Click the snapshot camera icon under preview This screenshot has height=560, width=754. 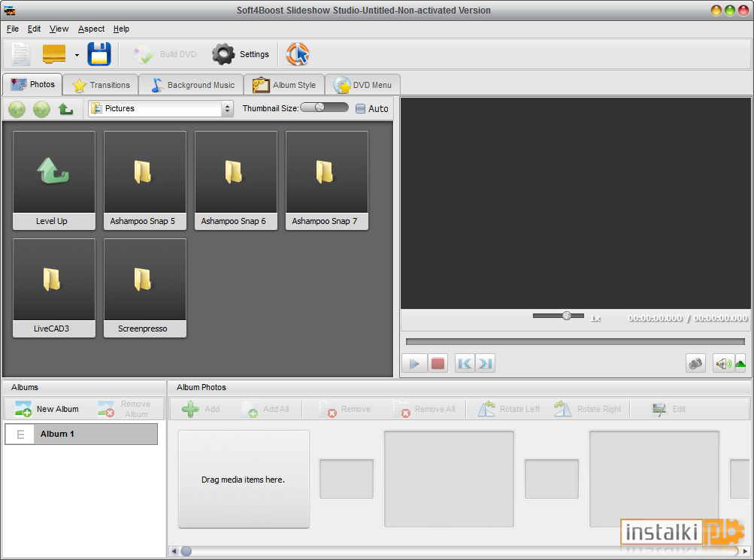click(695, 363)
